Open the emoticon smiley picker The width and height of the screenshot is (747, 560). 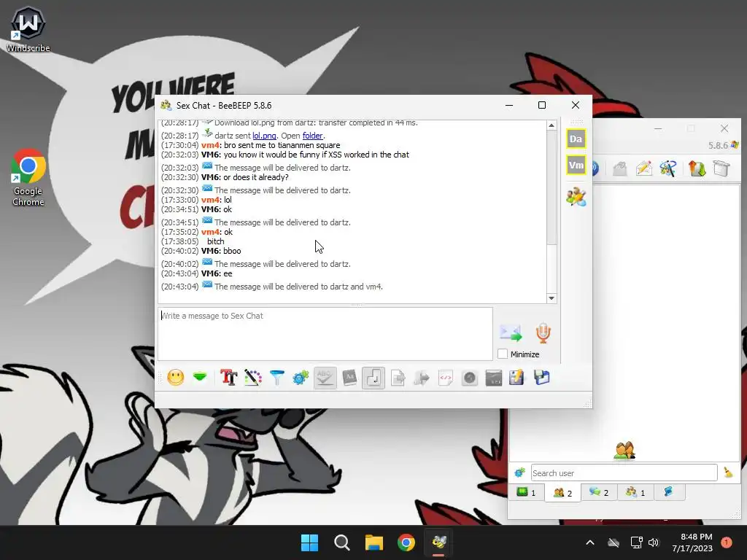pos(175,378)
